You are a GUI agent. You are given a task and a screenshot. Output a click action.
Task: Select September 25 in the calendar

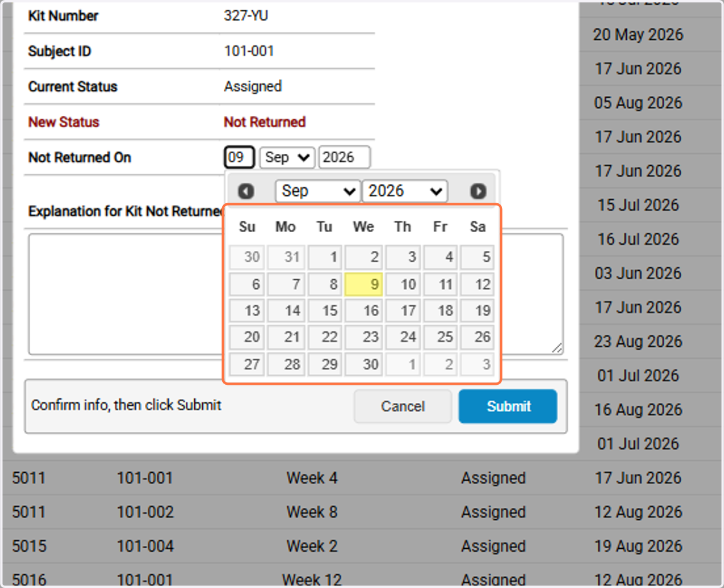(x=440, y=337)
